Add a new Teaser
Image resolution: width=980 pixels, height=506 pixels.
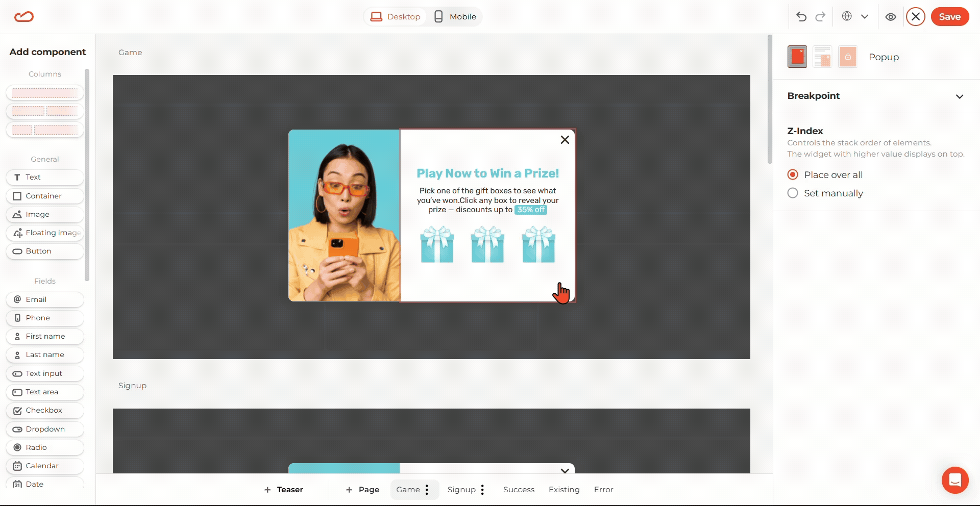click(x=284, y=490)
